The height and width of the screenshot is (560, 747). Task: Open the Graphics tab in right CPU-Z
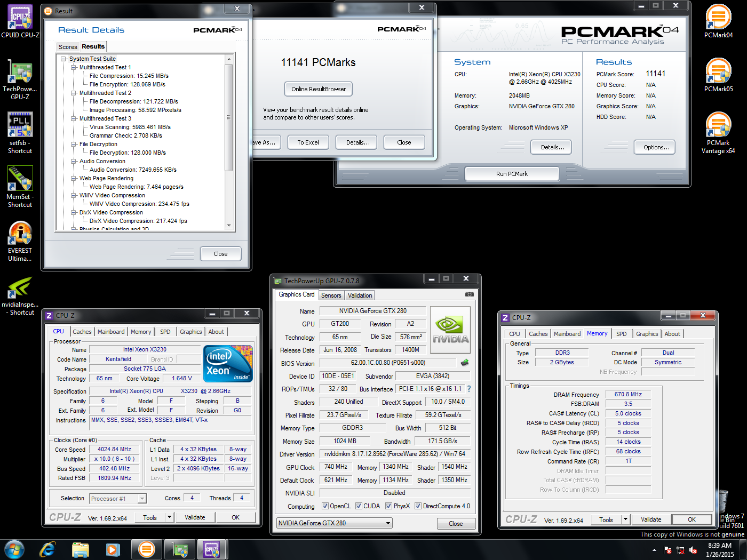pyautogui.click(x=647, y=334)
